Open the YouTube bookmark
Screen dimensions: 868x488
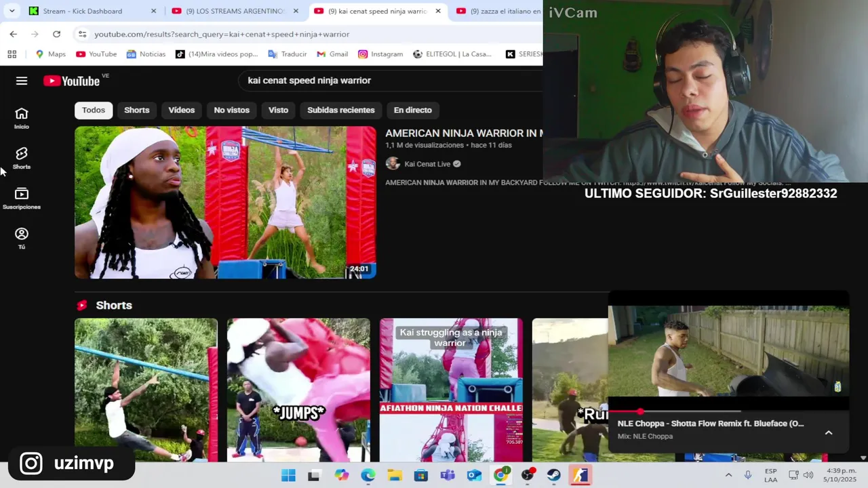[x=96, y=54]
